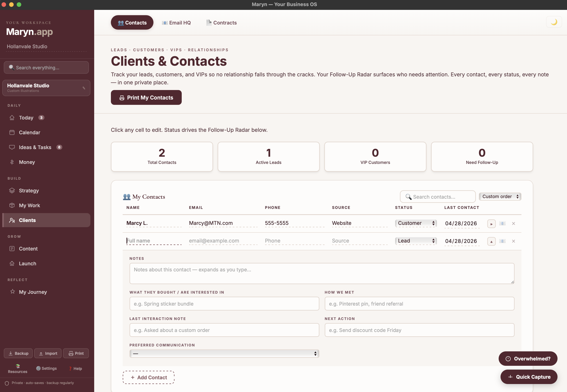Click the Print My Contacts button
Viewport: 567px width, 392px height.
coord(146,97)
